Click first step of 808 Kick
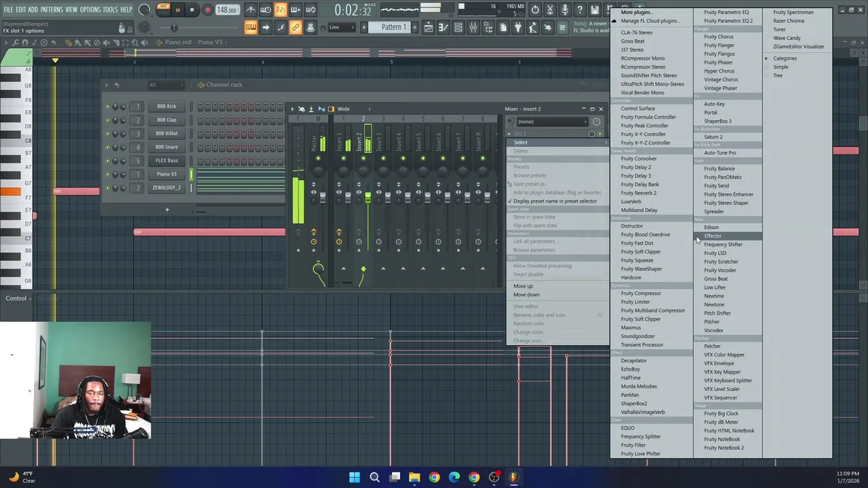The width and height of the screenshot is (868, 488). [x=200, y=106]
